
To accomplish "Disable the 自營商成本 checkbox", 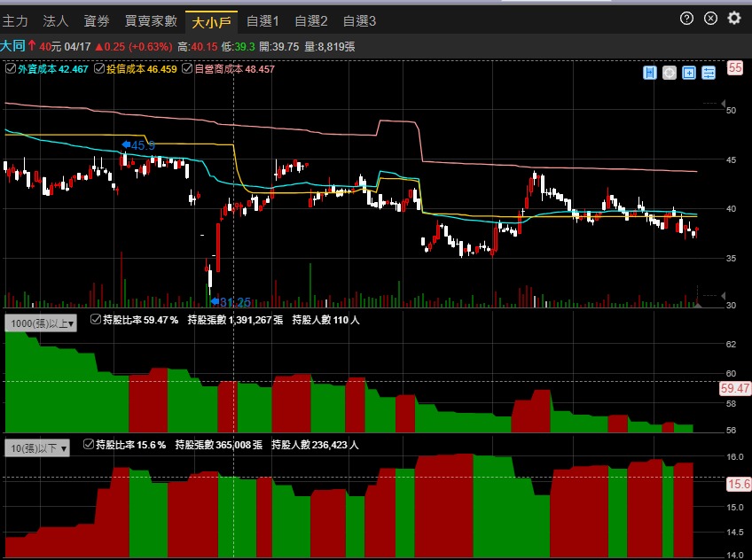I will point(188,68).
